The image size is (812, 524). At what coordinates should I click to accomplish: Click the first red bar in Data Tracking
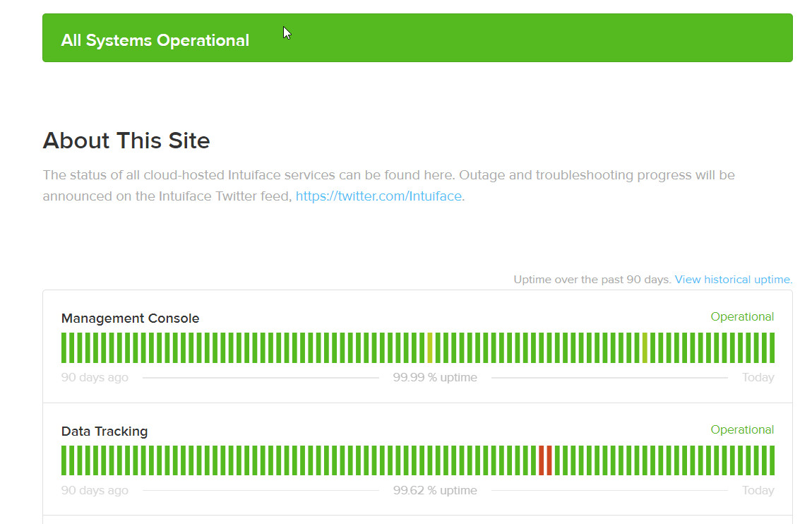click(x=542, y=460)
